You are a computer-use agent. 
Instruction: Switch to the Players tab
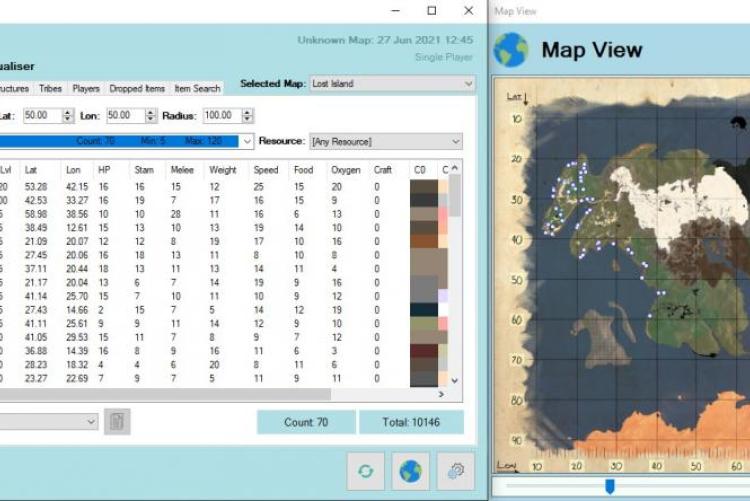coord(86,89)
